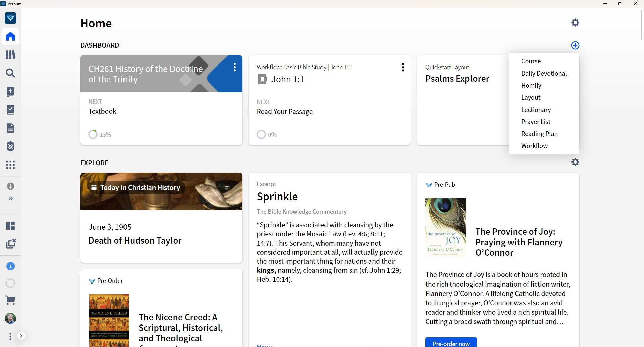Click the add dashboard card plus icon

coord(575,45)
